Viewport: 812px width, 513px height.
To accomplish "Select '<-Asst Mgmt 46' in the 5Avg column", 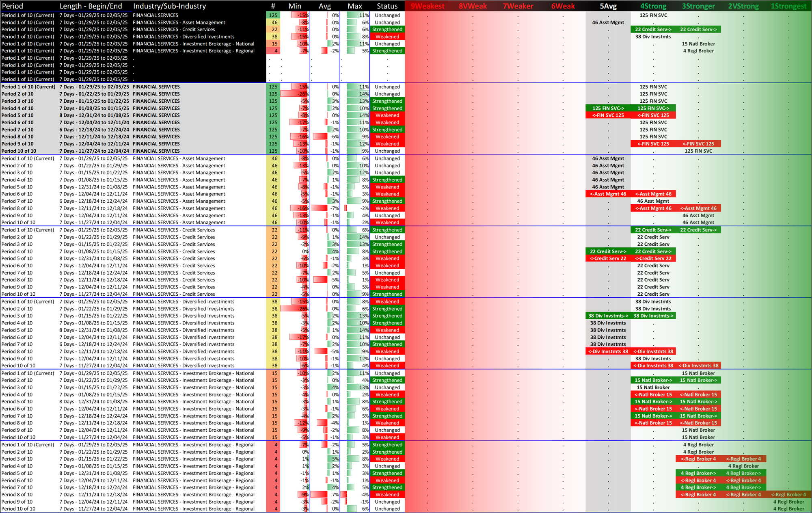I will (608, 194).
